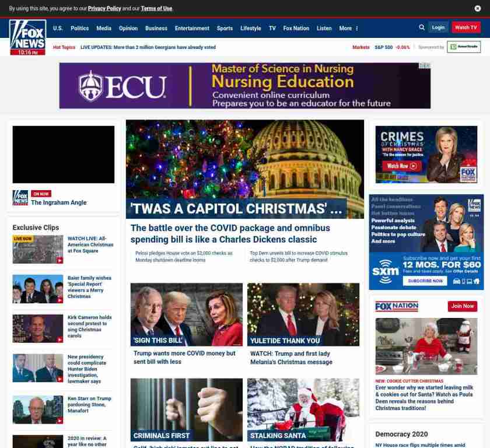Open the Ken Starr clip thumbnail

click(38, 409)
